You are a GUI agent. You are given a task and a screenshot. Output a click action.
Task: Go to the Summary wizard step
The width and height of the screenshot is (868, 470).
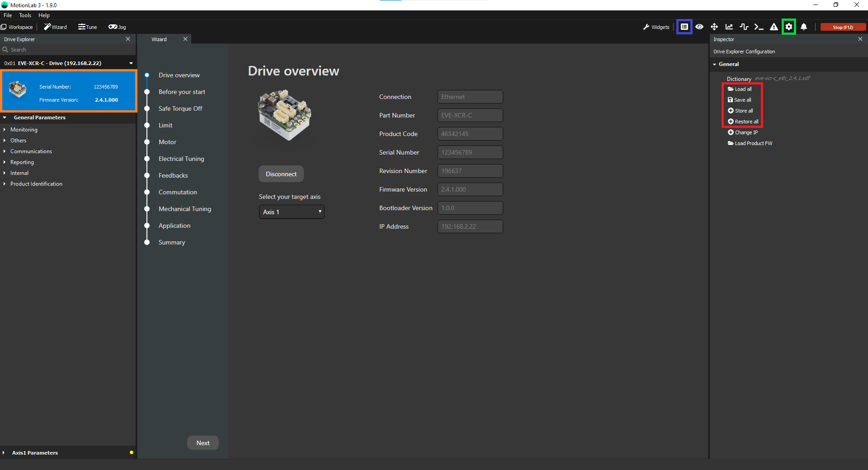172,242
